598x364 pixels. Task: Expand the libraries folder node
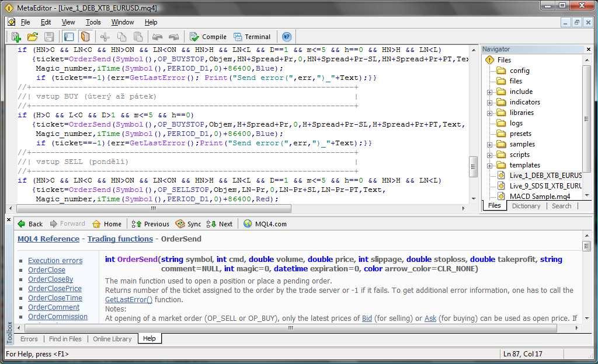[490, 113]
